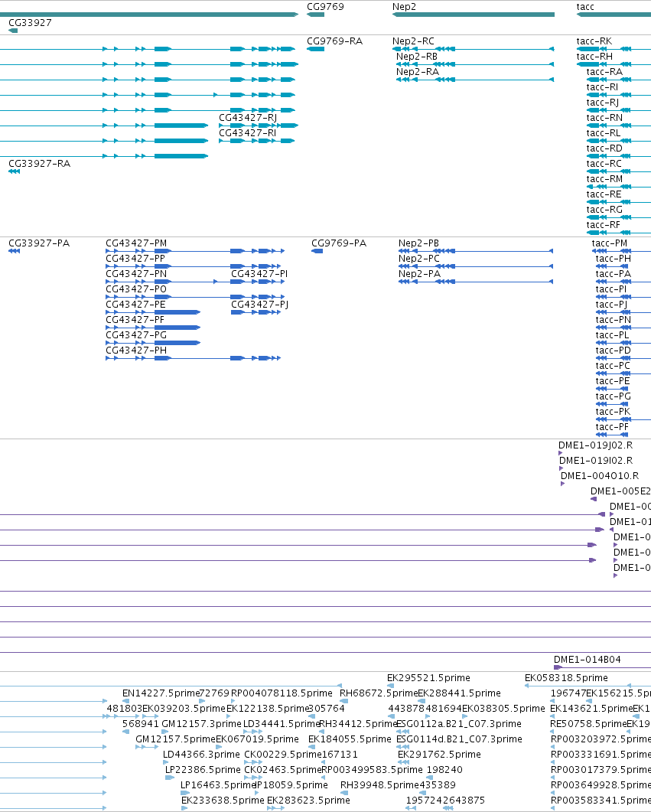Click the DME1-014B04 clone label

click(588, 659)
